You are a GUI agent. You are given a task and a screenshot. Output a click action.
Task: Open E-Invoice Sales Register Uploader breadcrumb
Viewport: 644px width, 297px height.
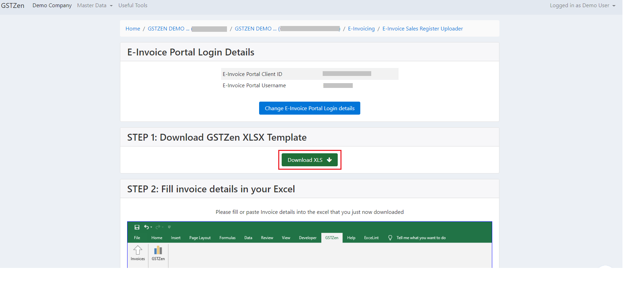click(422, 29)
